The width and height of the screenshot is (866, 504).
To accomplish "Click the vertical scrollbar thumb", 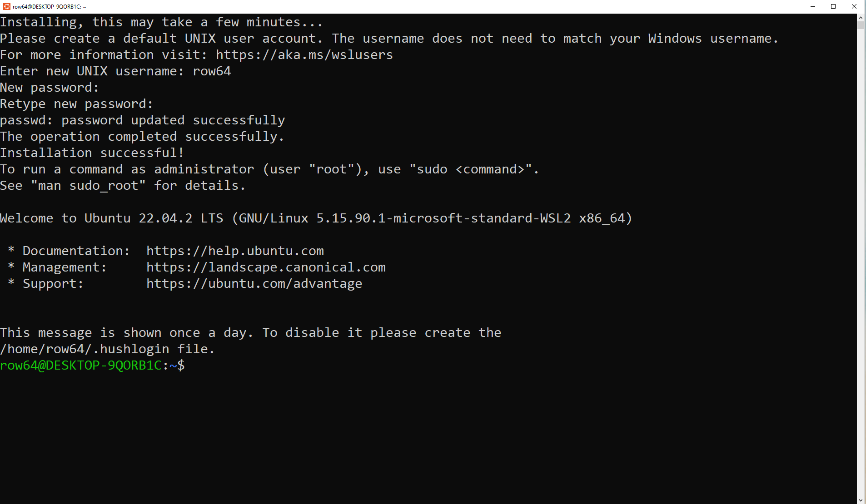I will click(x=861, y=25).
